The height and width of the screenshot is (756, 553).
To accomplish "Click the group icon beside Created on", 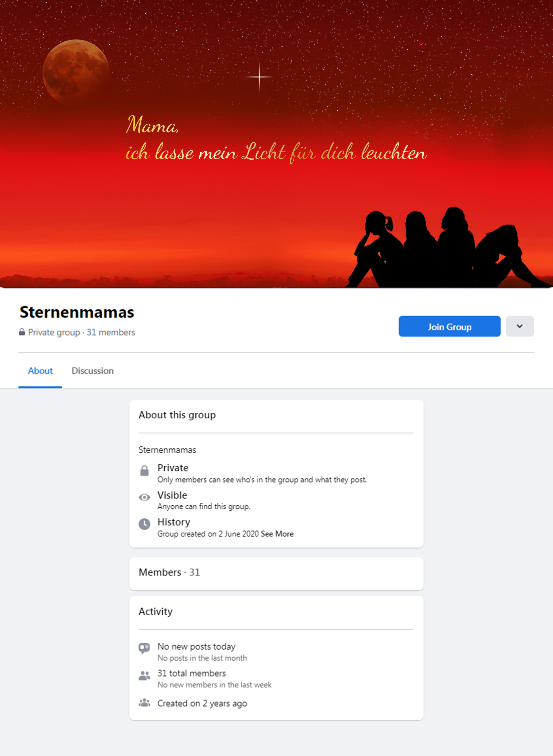I will (x=144, y=702).
